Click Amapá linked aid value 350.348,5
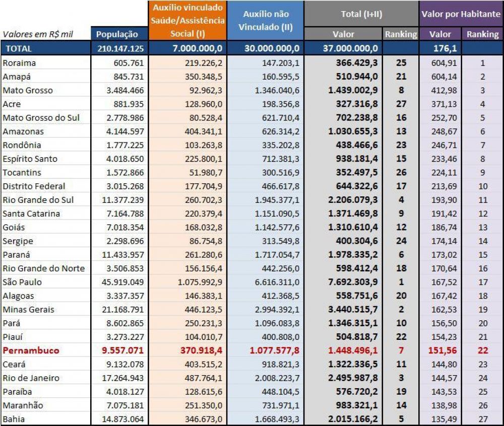The image size is (504, 426). (203, 77)
